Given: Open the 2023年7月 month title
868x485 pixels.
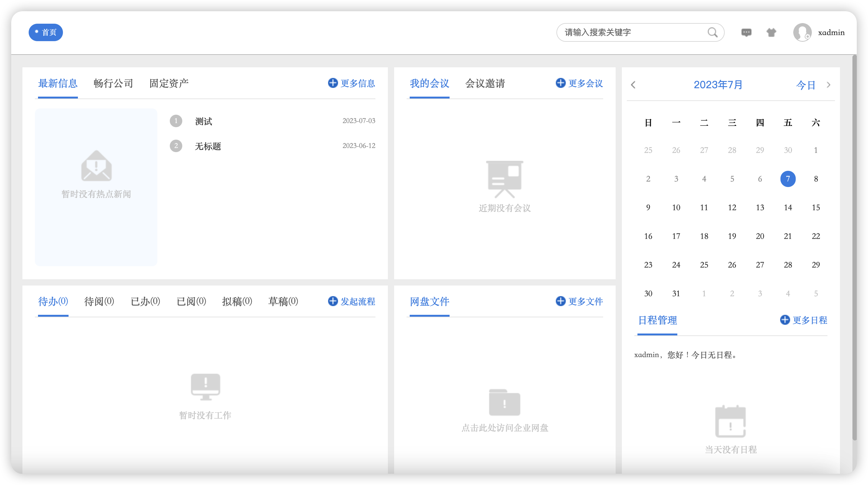Looking at the screenshot, I should [718, 85].
